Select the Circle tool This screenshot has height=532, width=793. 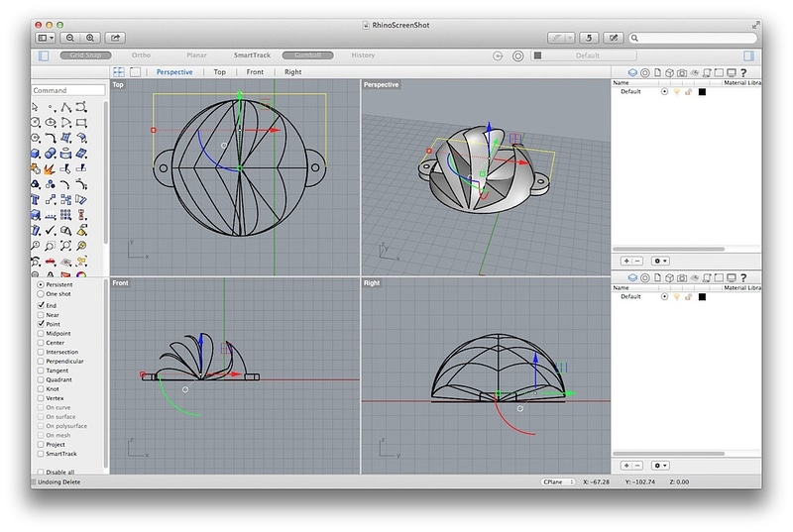(x=35, y=122)
